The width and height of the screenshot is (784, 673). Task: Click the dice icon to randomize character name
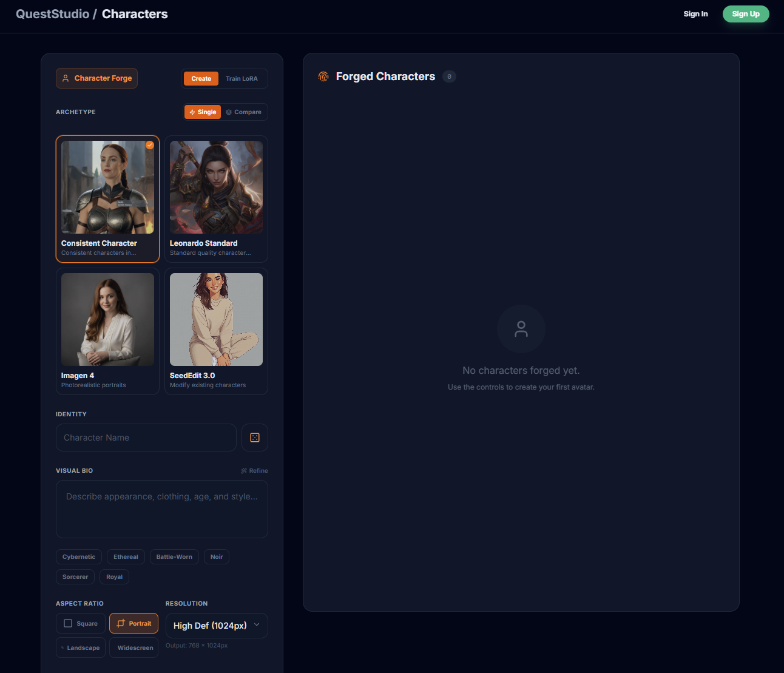pos(254,437)
